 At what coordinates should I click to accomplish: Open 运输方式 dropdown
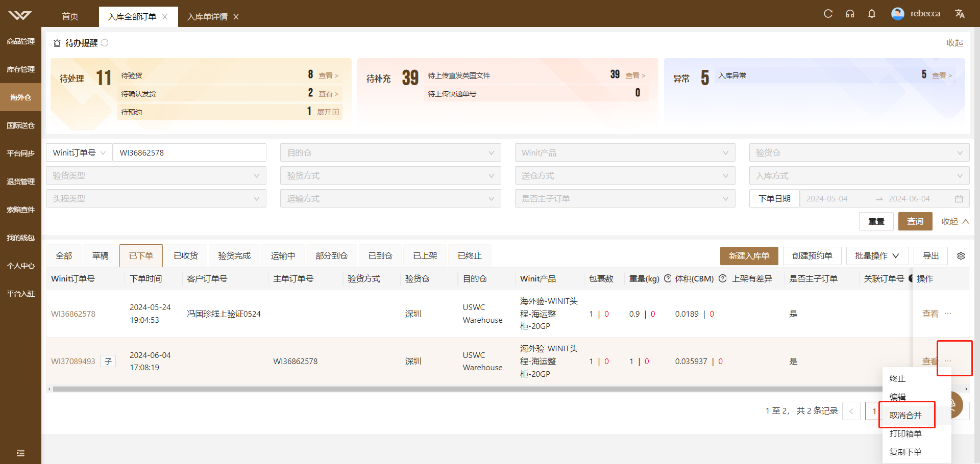(x=390, y=198)
